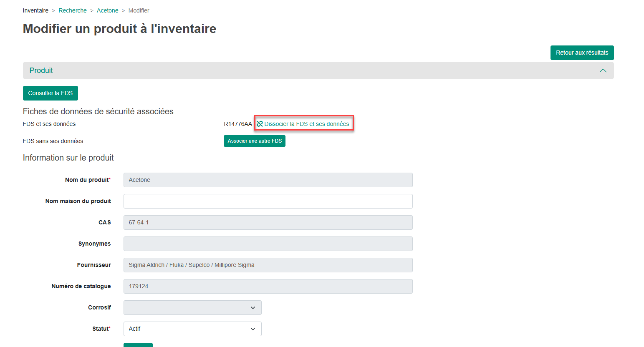644x347 pixels.
Task: Click Retour aux résultats button
Action: point(582,53)
